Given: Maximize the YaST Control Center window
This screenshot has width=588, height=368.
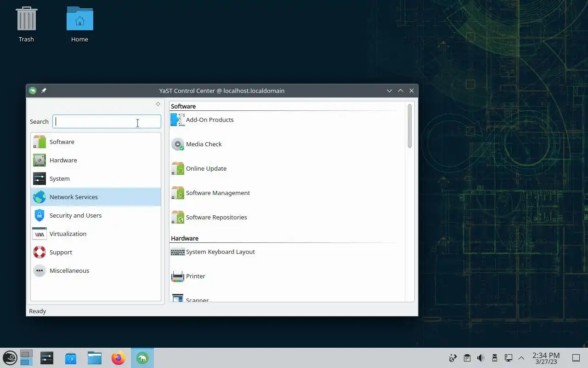Looking at the screenshot, I should (x=401, y=91).
